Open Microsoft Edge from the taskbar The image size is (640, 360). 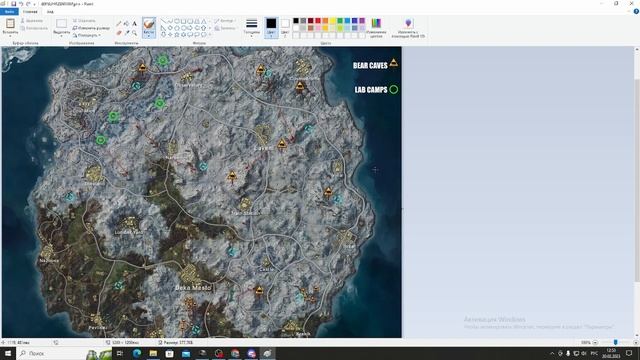pyautogui.click(x=137, y=353)
